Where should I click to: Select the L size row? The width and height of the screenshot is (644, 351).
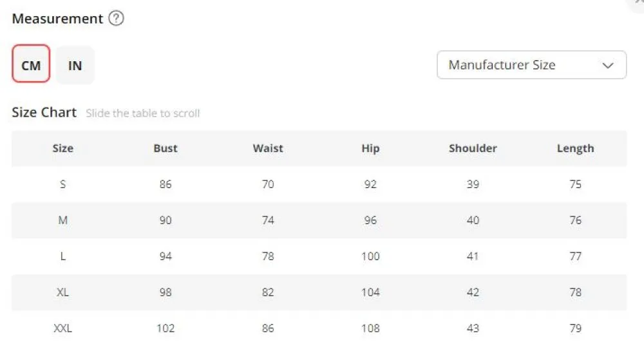319,256
